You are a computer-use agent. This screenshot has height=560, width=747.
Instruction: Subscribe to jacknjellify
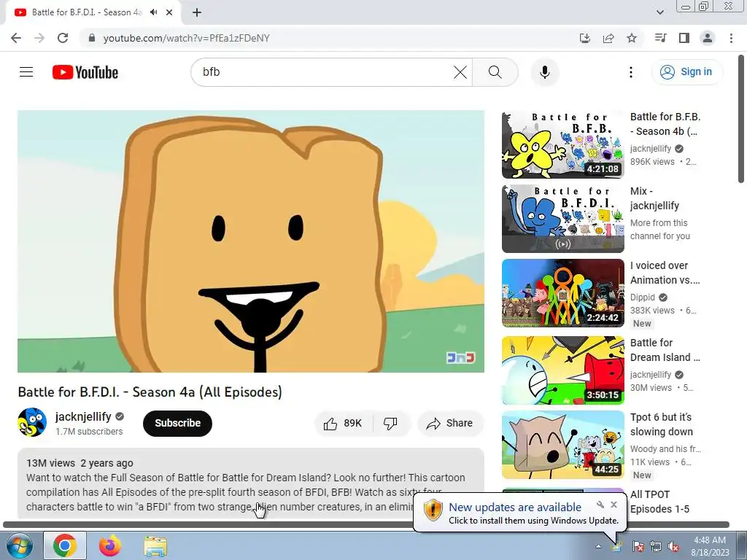(177, 423)
